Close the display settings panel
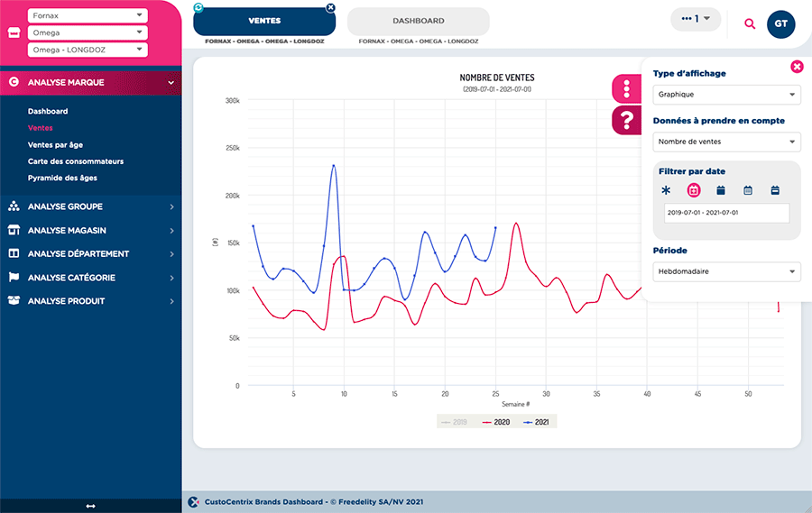Viewport: 812px width, 513px height. click(x=797, y=66)
